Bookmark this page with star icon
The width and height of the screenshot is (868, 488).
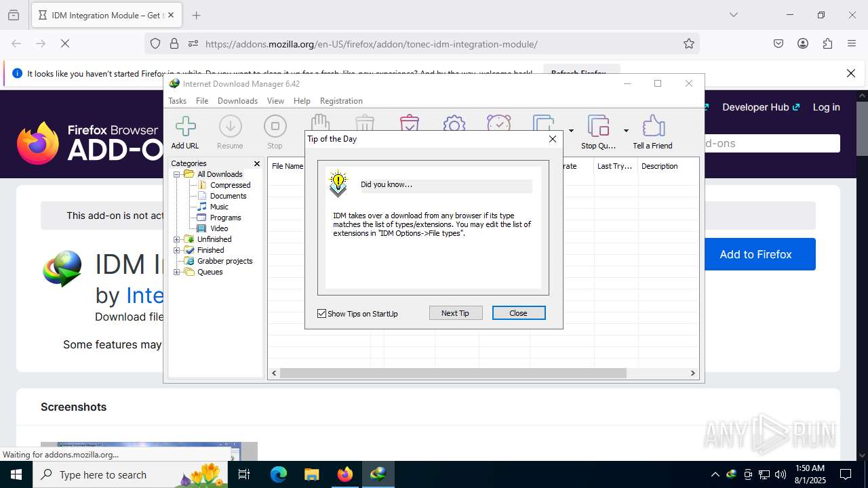689,43
